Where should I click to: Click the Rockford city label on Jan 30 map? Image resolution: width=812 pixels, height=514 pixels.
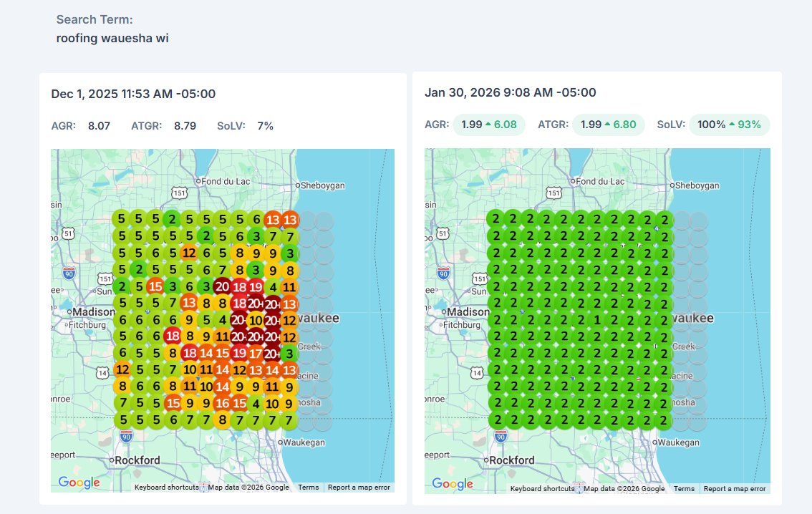coord(511,460)
